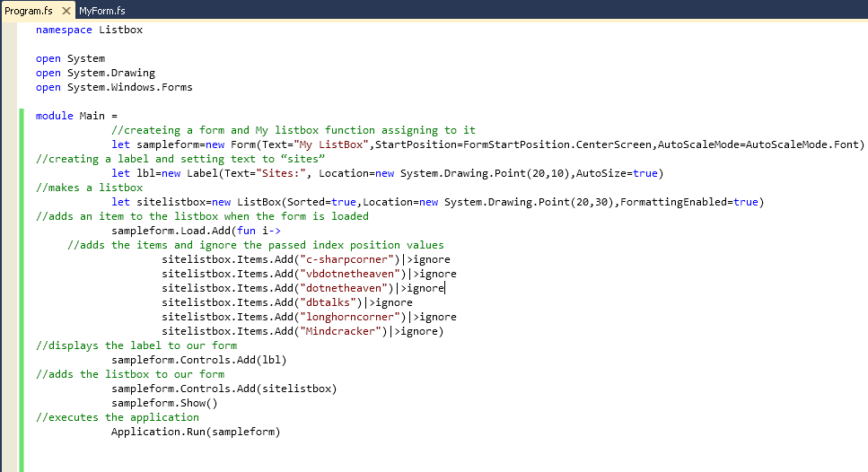Click the 'sampleform.Controls.Add(lbl)' line

pos(199,361)
